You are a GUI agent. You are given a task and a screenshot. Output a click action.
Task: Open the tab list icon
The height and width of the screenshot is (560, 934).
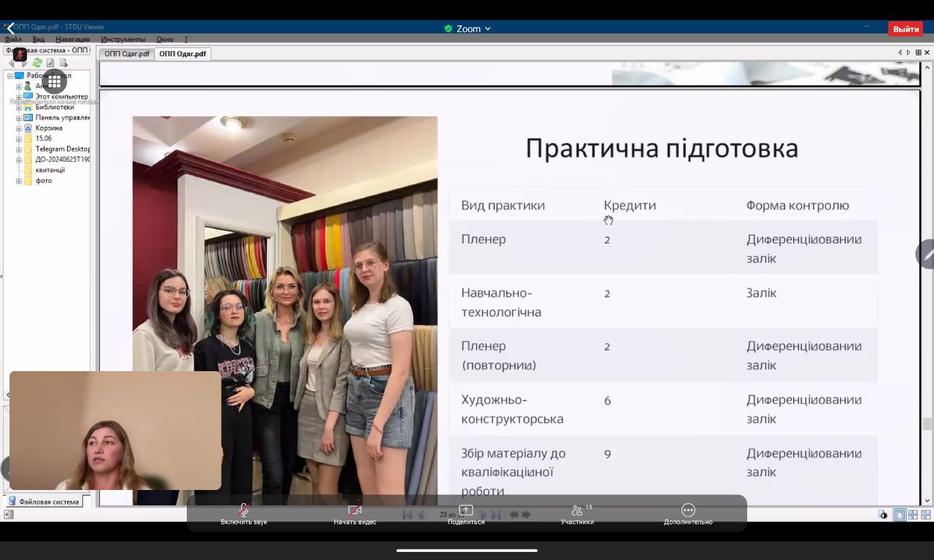(x=918, y=52)
